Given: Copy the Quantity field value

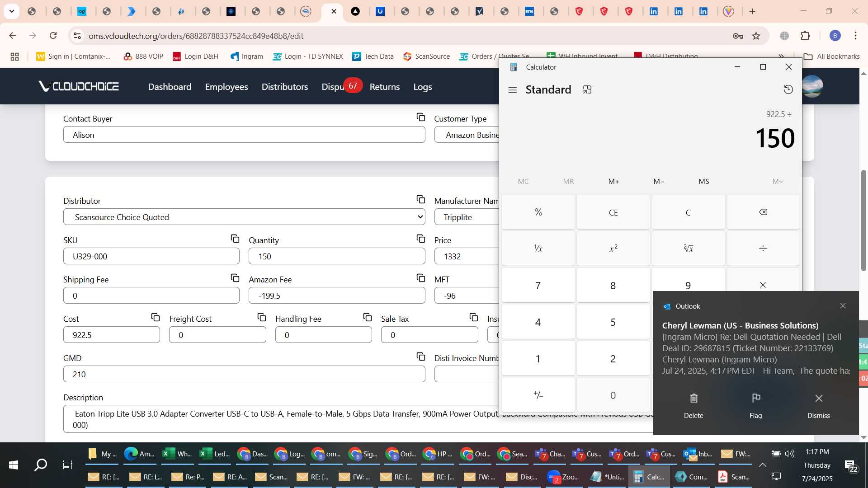Looking at the screenshot, I should coord(421,239).
